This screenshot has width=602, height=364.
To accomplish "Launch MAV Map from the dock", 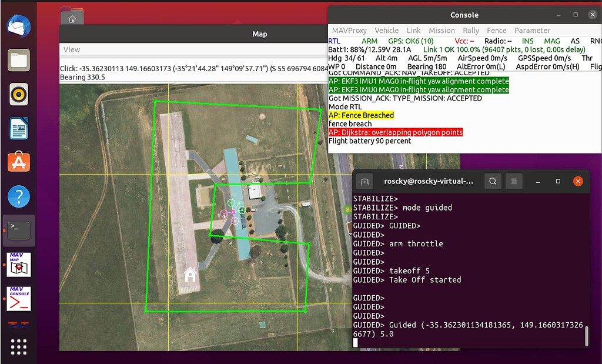I will [18, 265].
